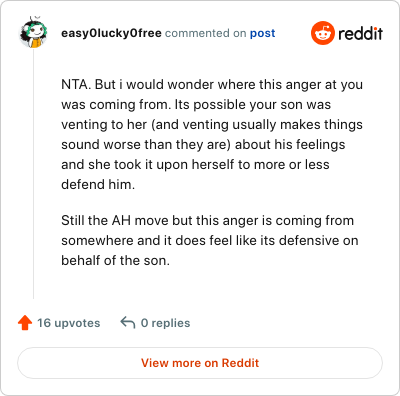Click the line starting "sound worse than"
400x396 pixels.
[203, 145]
